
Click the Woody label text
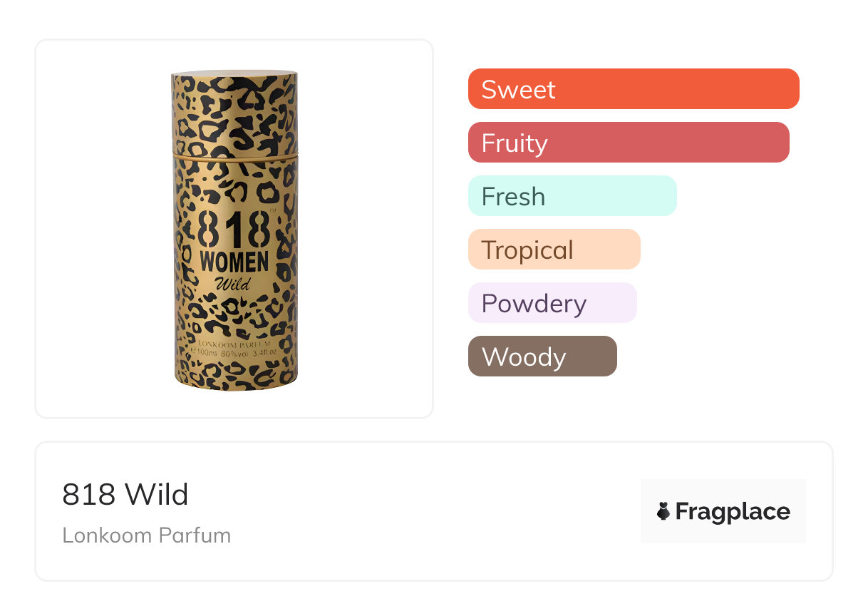[524, 356]
